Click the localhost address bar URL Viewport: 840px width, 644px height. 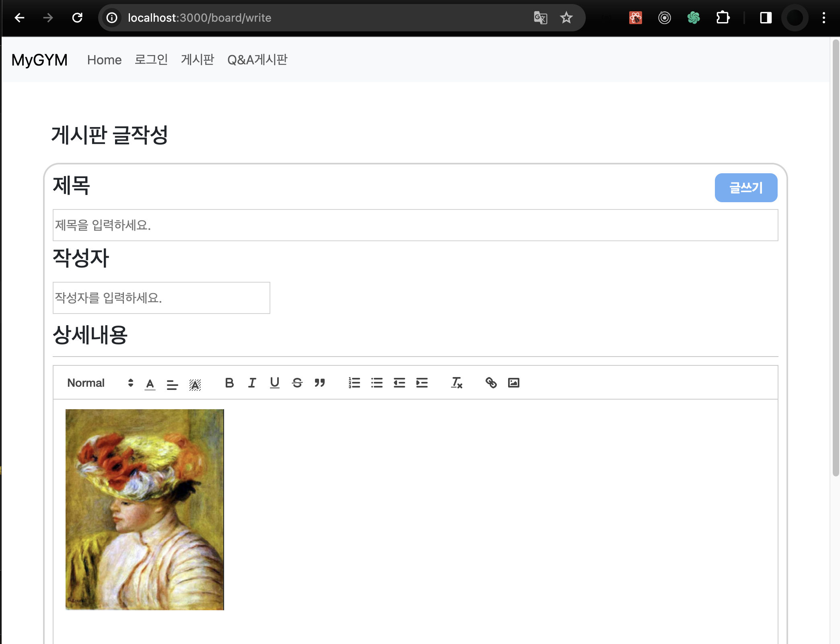(x=200, y=18)
